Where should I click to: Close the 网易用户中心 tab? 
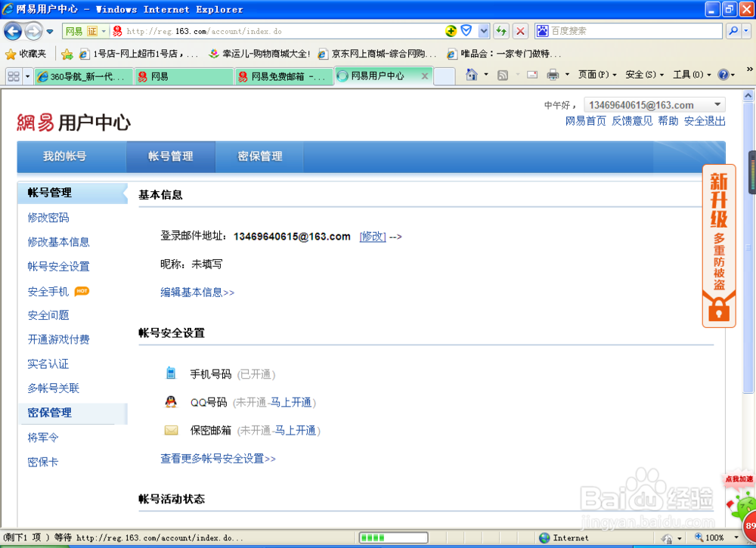pos(425,76)
